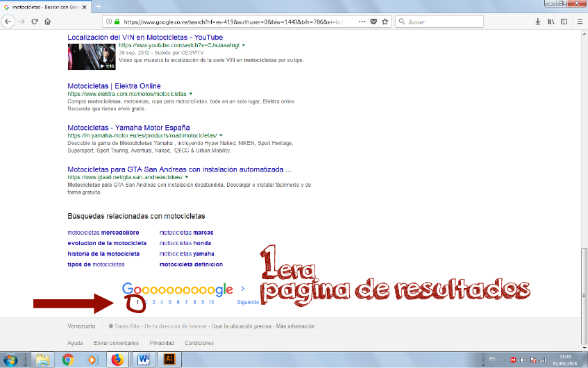Image resolution: width=588 pixels, height=368 pixels.
Task: Save page to Pocket
Action: coord(373,22)
